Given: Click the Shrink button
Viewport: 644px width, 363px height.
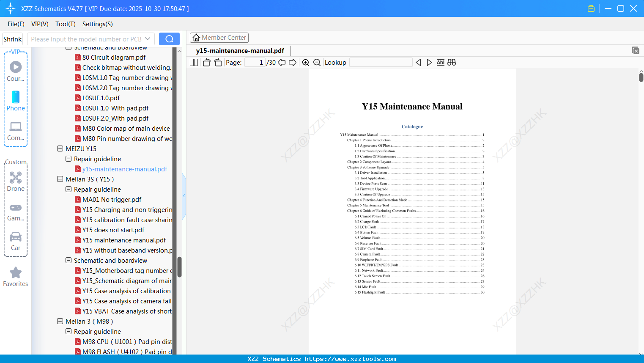Looking at the screenshot, I should pos(13,39).
